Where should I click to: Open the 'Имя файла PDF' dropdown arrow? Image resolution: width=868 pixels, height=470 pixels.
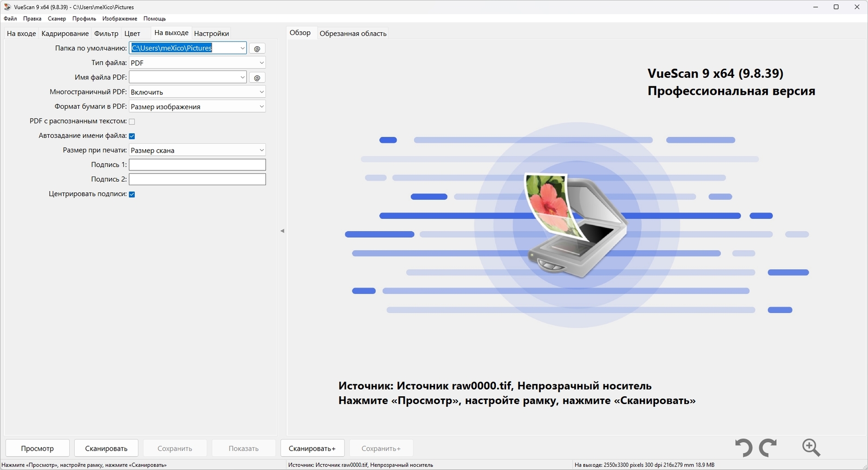[243, 77]
